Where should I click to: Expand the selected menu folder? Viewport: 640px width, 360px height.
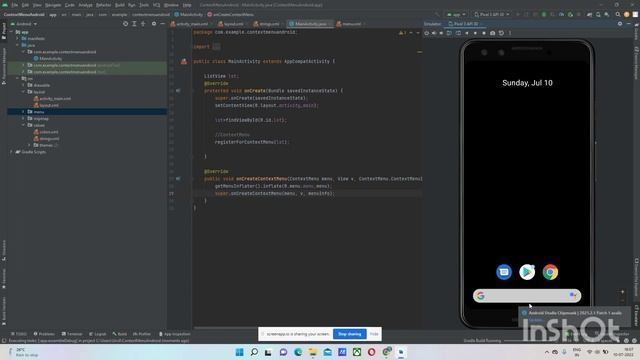coord(24,111)
